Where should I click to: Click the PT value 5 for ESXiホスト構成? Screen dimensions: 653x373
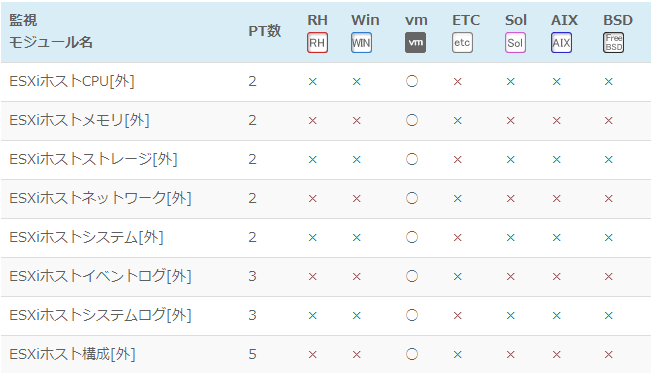[252, 354]
